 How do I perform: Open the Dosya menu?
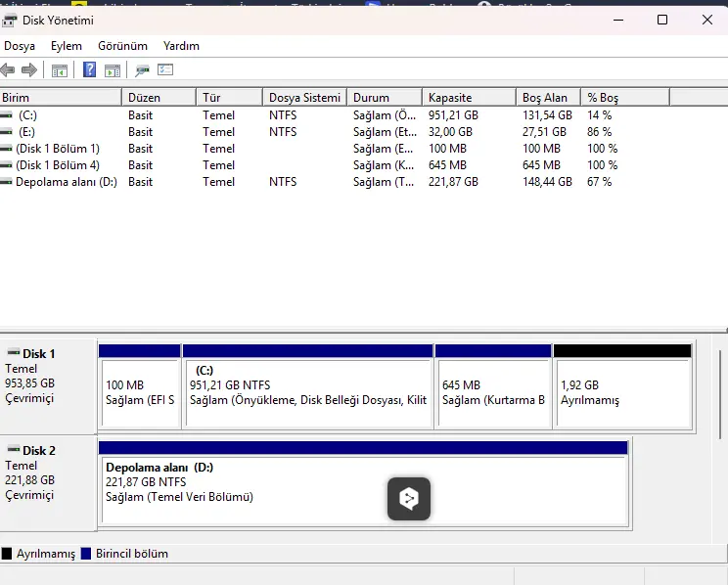(x=20, y=46)
